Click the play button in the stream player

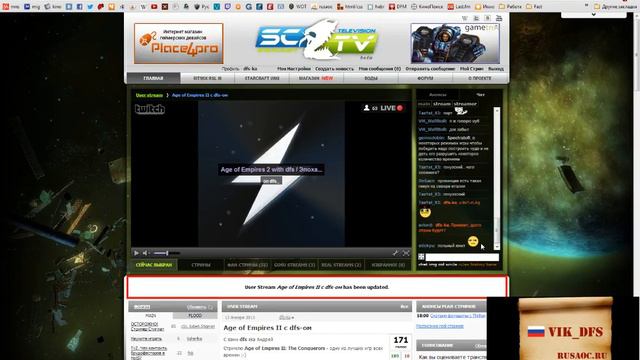(x=136, y=253)
